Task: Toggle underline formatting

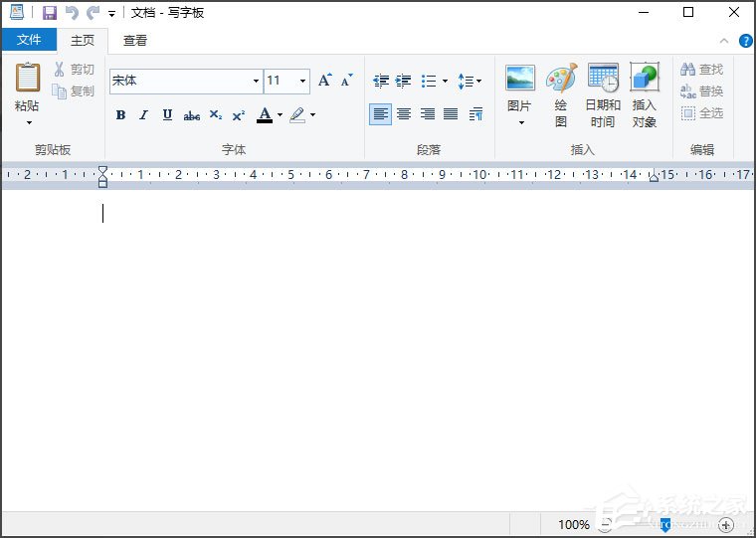Action: click(167, 115)
